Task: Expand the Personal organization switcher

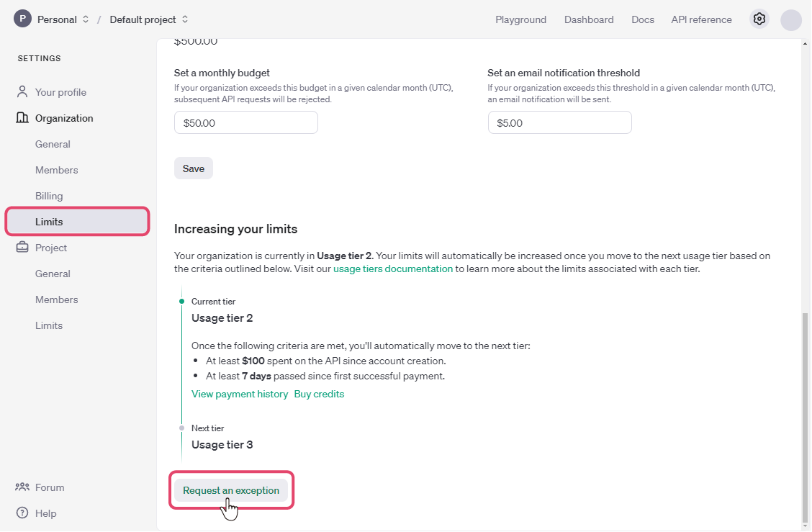Action: (86, 19)
